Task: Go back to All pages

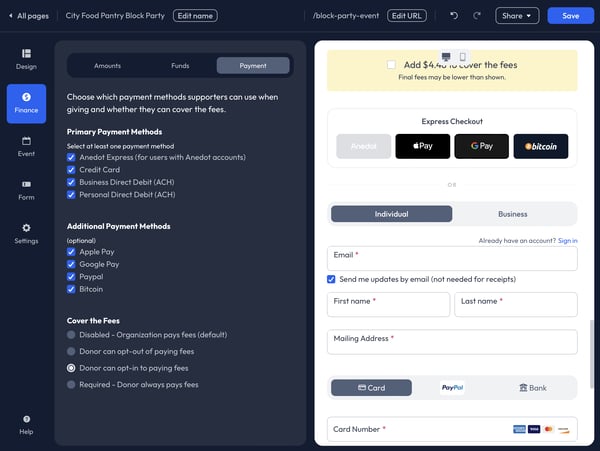Action: click(x=29, y=16)
